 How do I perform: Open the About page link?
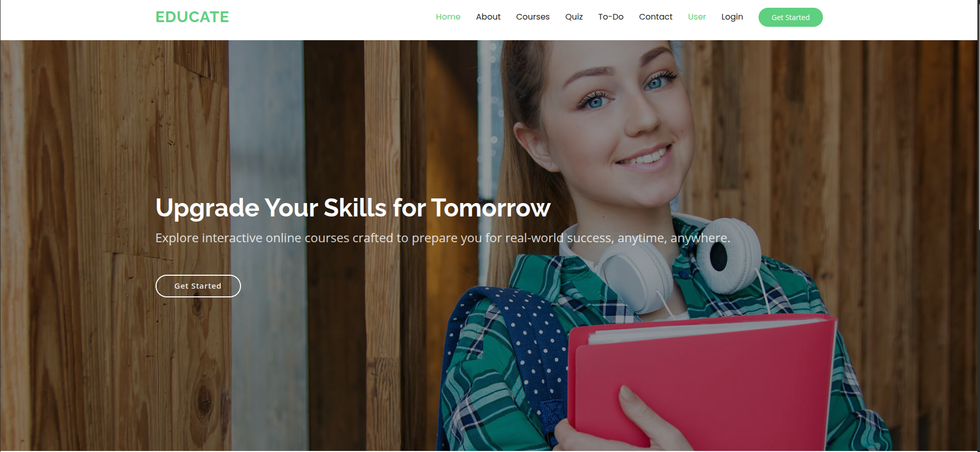point(488,17)
